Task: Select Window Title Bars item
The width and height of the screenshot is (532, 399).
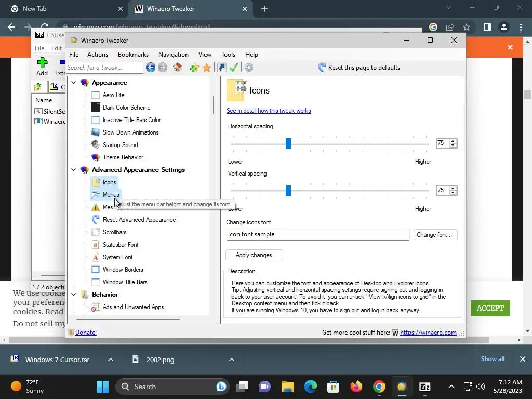Action: [x=125, y=282]
